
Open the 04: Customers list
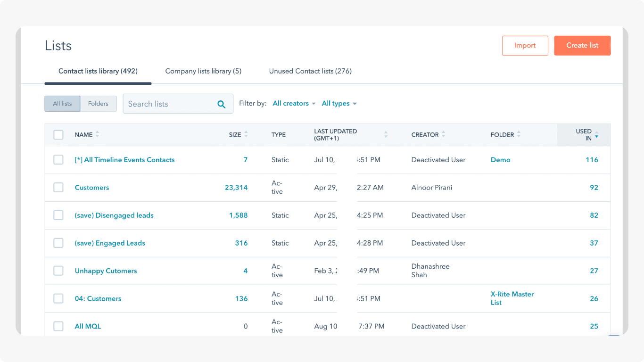(x=98, y=299)
